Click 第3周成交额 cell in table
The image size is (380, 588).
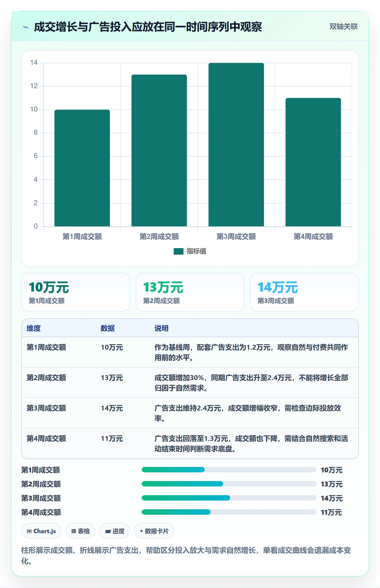pyautogui.click(x=46, y=408)
